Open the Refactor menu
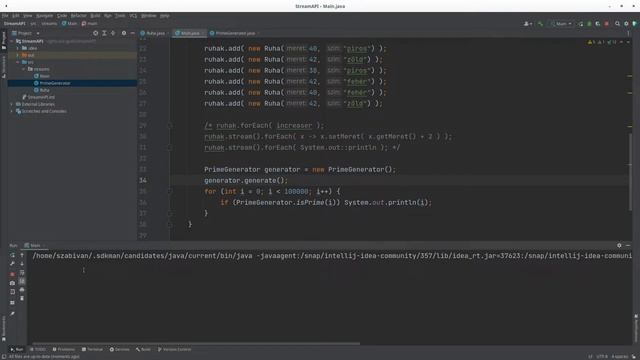 [78, 16]
